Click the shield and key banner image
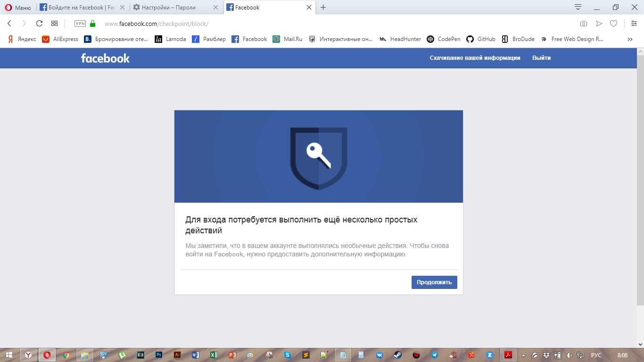 click(x=319, y=156)
